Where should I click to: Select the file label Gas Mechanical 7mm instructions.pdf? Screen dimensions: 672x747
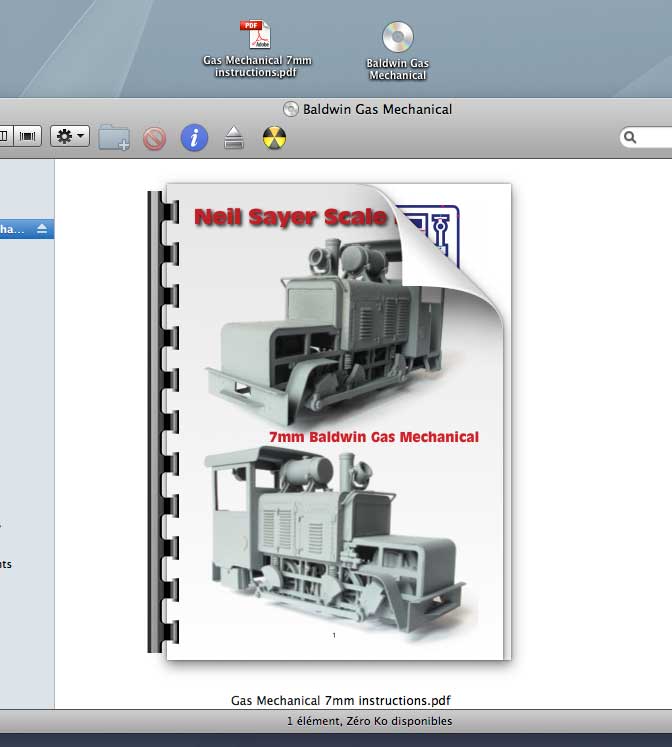point(341,700)
